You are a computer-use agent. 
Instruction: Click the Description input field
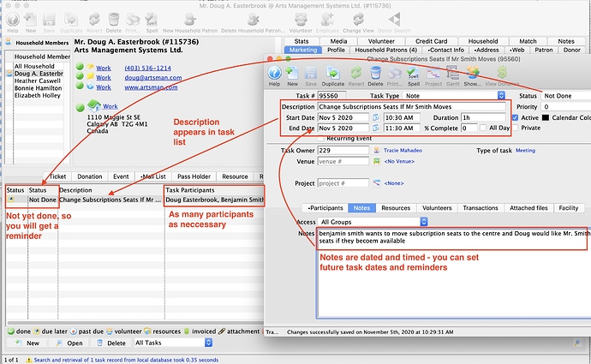tap(412, 107)
